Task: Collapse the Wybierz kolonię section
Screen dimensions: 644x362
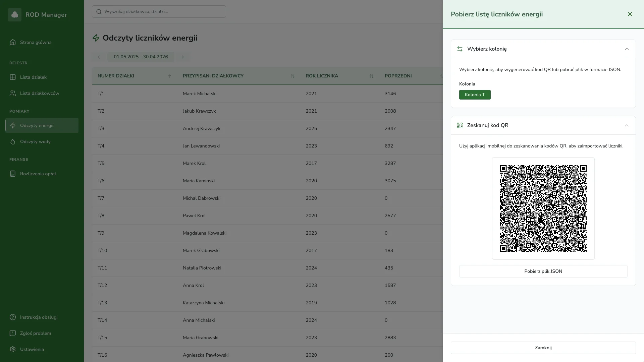Action: [x=627, y=49]
